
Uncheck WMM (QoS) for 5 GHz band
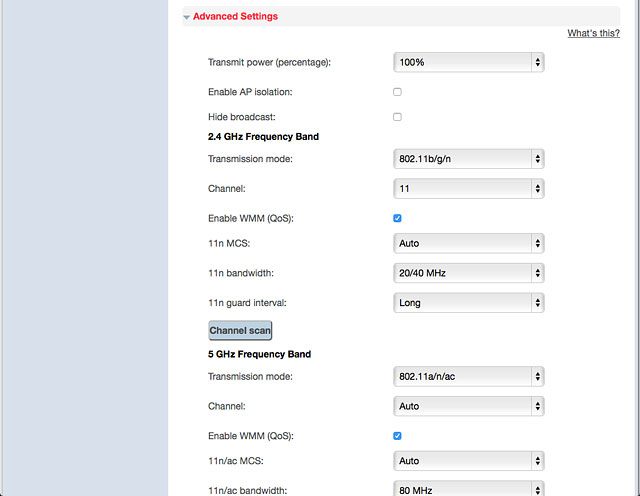[x=397, y=436]
